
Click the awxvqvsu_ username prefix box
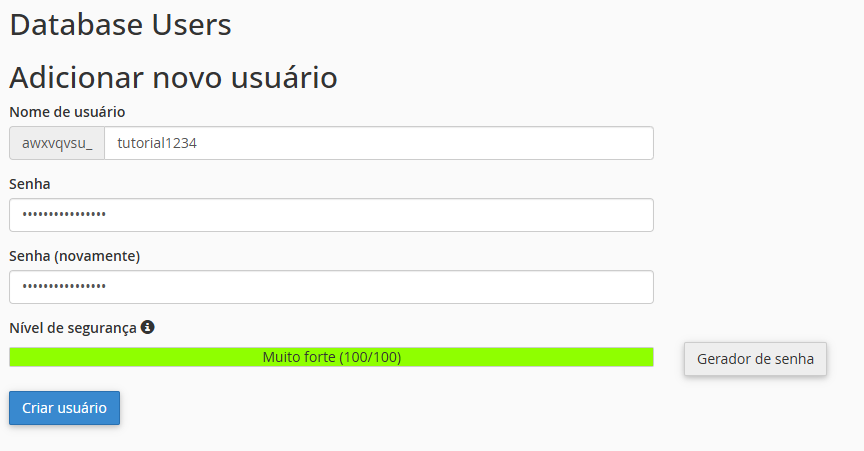coord(57,143)
